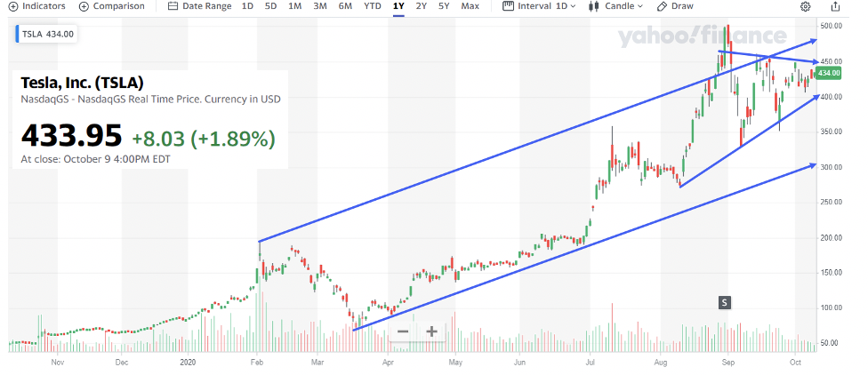This screenshot has height=375, width=868.
Task: Click the calendar icon beside Date Range
Action: [173, 6]
